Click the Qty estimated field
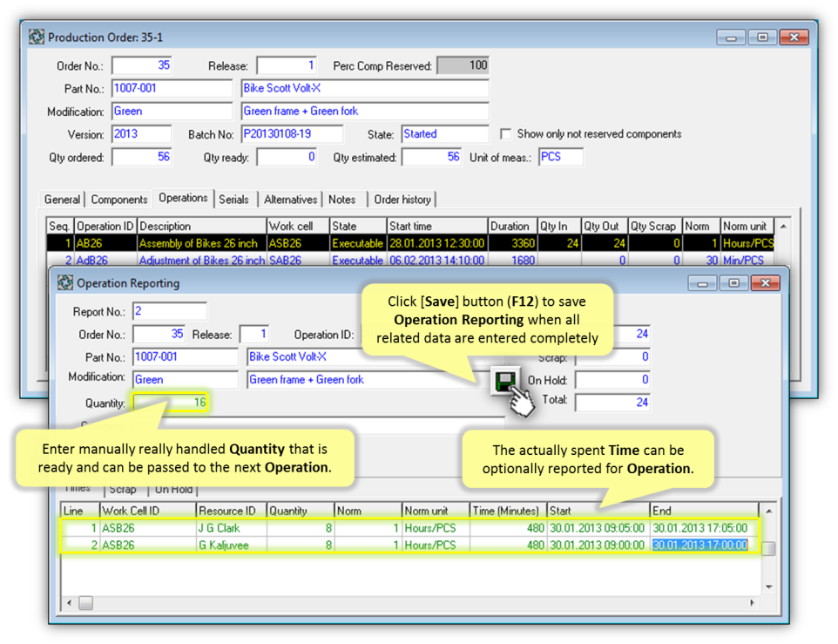838x644 pixels. 431,157
